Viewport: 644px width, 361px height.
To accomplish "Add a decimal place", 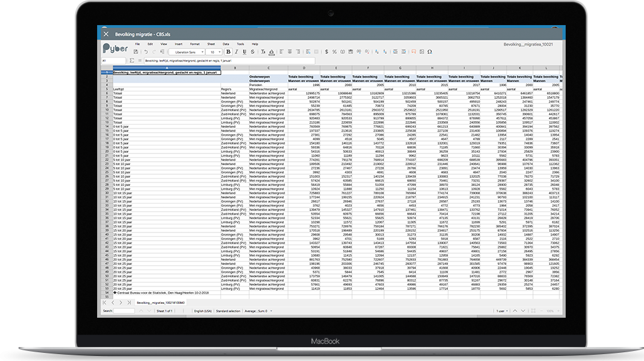I will tap(359, 52).
